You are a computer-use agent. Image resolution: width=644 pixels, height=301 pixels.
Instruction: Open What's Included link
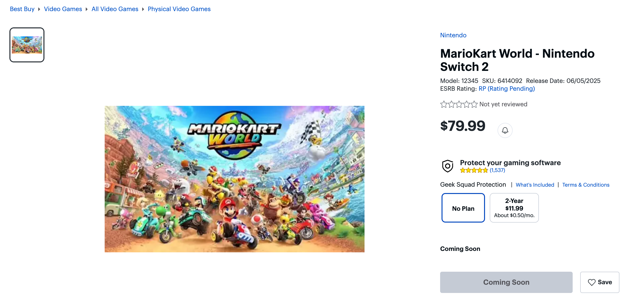535,185
